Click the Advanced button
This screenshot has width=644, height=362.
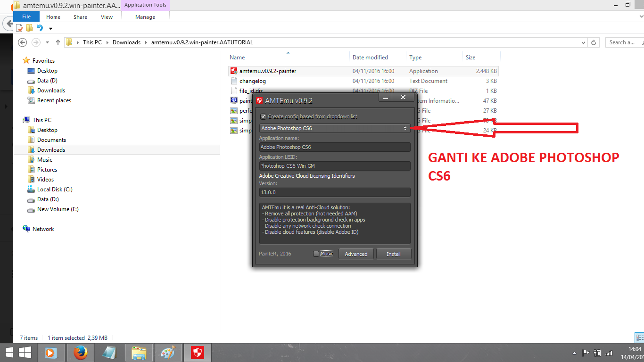pos(356,254)
